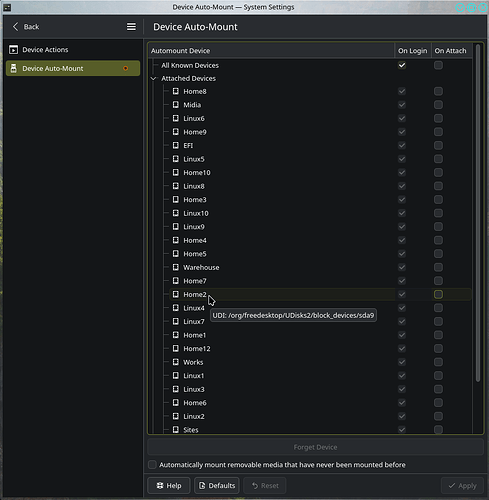Click the Works drive icon
This screenshot has width=489, height=500.
176,362
